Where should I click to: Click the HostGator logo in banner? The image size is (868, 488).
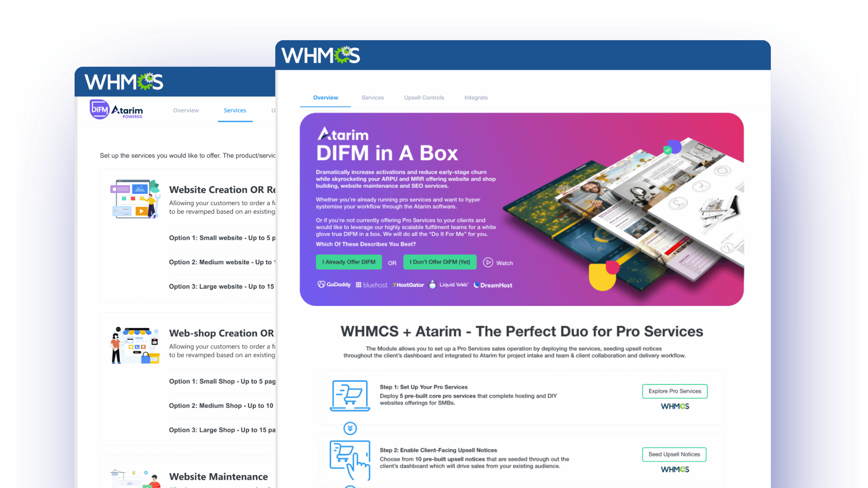coord(408,285)
